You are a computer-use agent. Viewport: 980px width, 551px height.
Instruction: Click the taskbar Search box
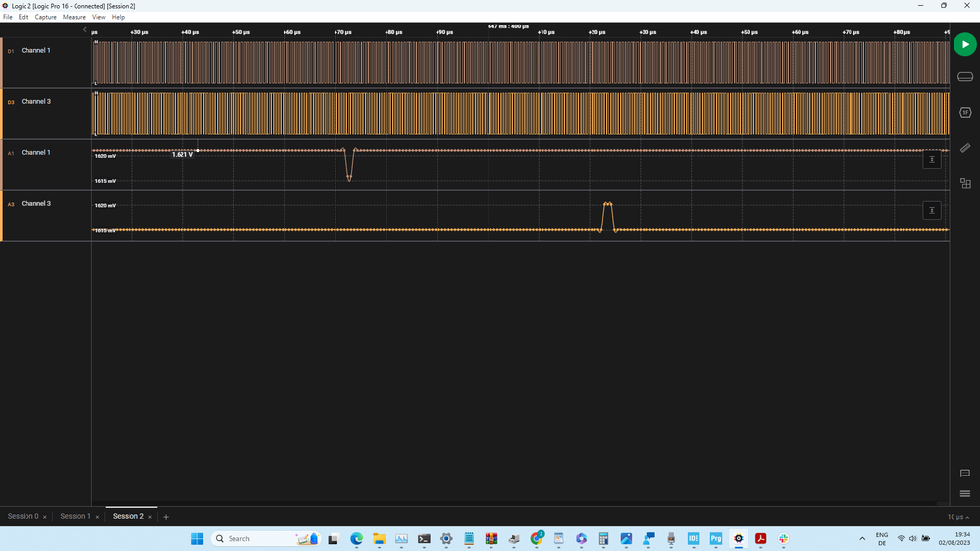(266, 538)
